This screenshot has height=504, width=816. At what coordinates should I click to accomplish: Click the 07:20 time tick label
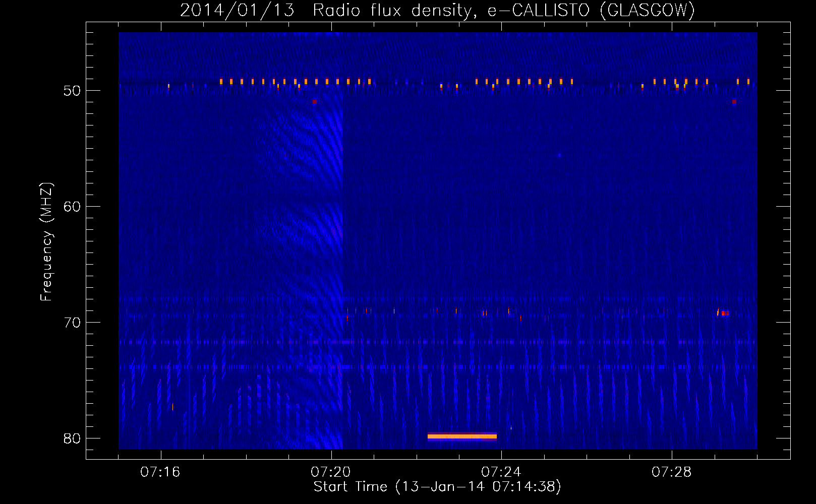coord(331,472)
